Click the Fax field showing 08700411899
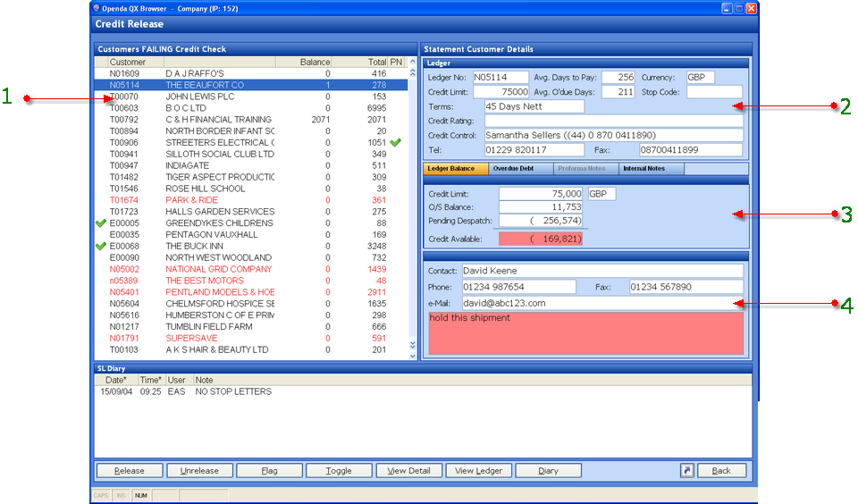The image size is (858, 504). pos(691,149)
